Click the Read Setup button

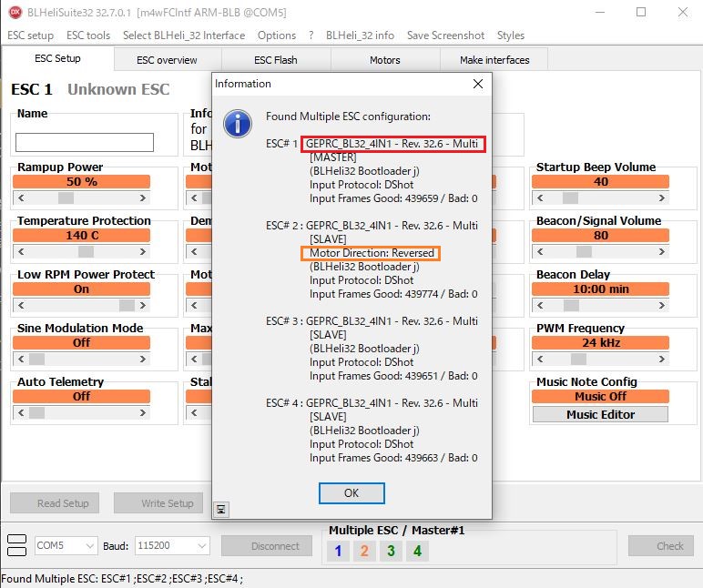click(x=55, y=503)
